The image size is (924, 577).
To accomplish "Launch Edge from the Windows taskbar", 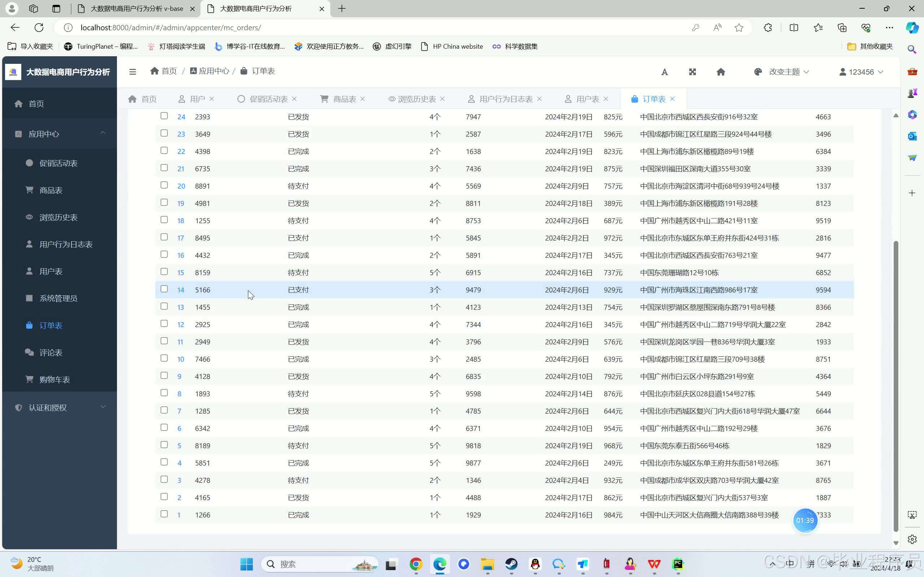I will [x=440, y=564].
